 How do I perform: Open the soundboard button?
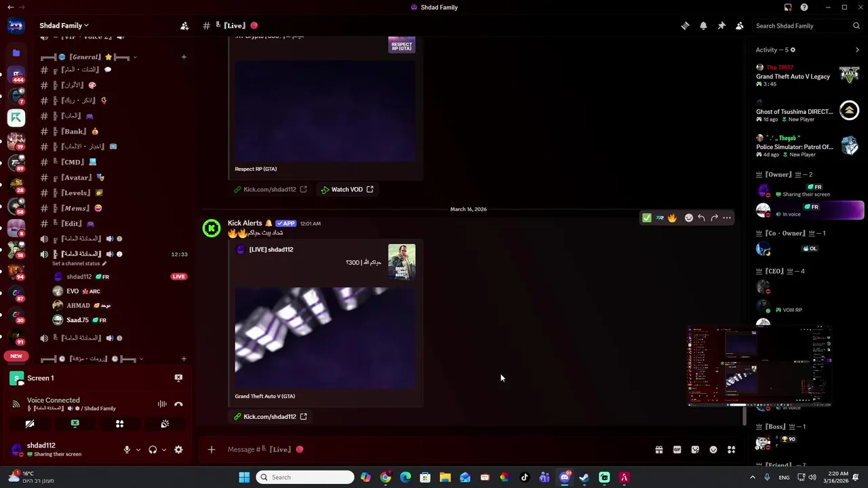tap(165, 424)
